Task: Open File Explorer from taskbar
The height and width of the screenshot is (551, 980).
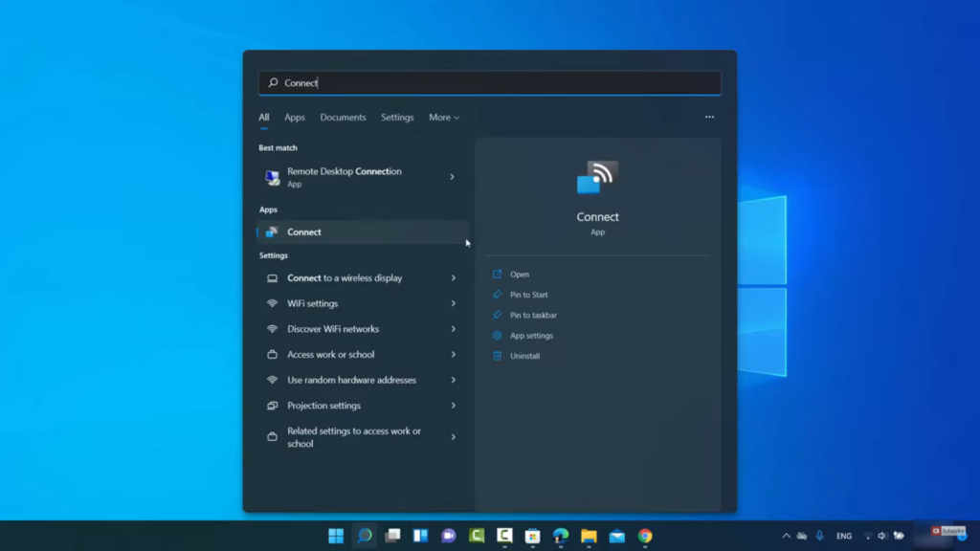Action: tap(589, 536)
